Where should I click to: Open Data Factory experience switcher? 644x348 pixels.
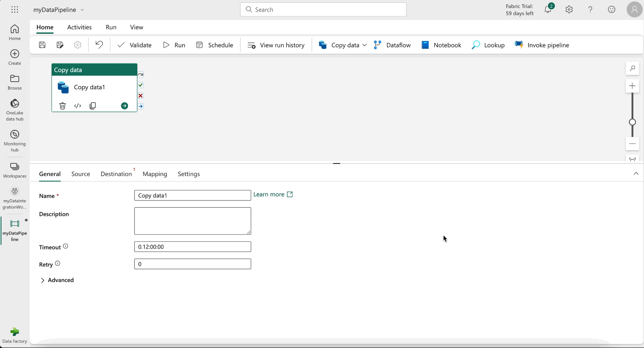15,335
